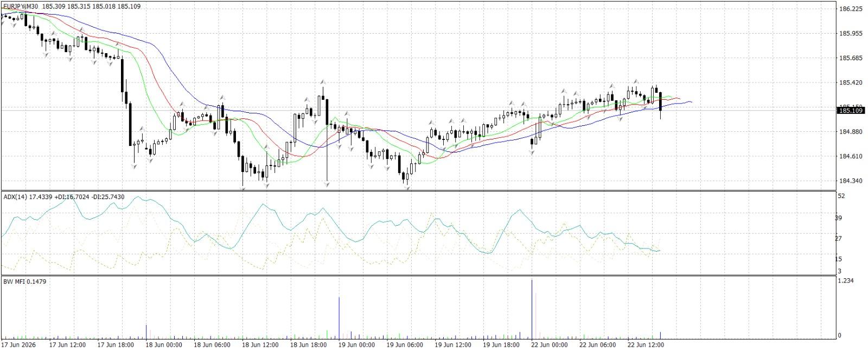Click the 18 Jun 06:00 time label

tap(212, 345)
